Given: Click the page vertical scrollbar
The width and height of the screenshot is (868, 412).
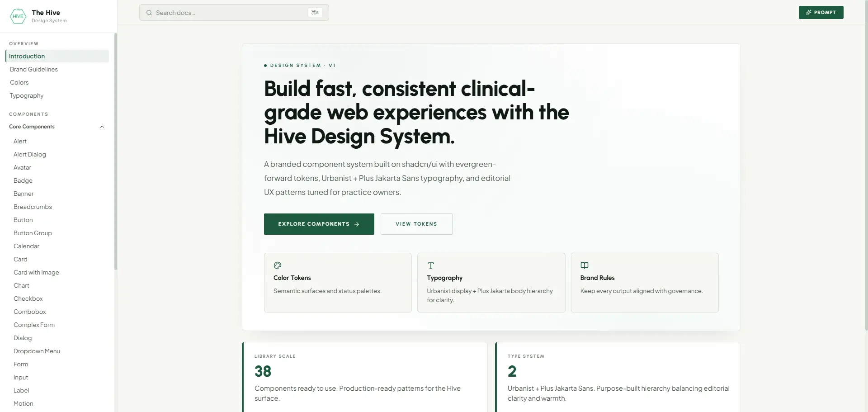Looking at the screenshot, I should click(x=866, y=165).
